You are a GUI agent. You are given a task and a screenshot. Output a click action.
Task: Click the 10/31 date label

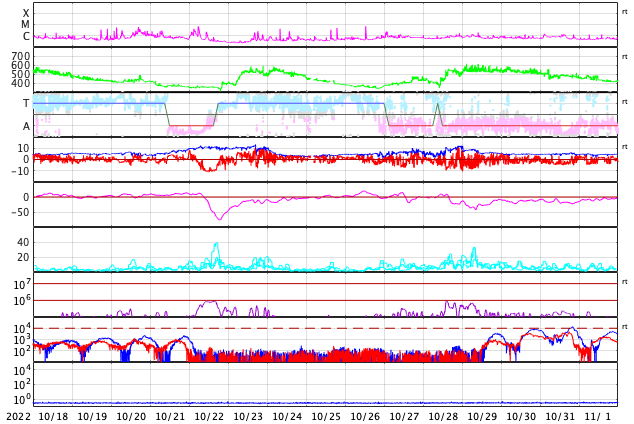pyautogui.click(x=560, y=416)
